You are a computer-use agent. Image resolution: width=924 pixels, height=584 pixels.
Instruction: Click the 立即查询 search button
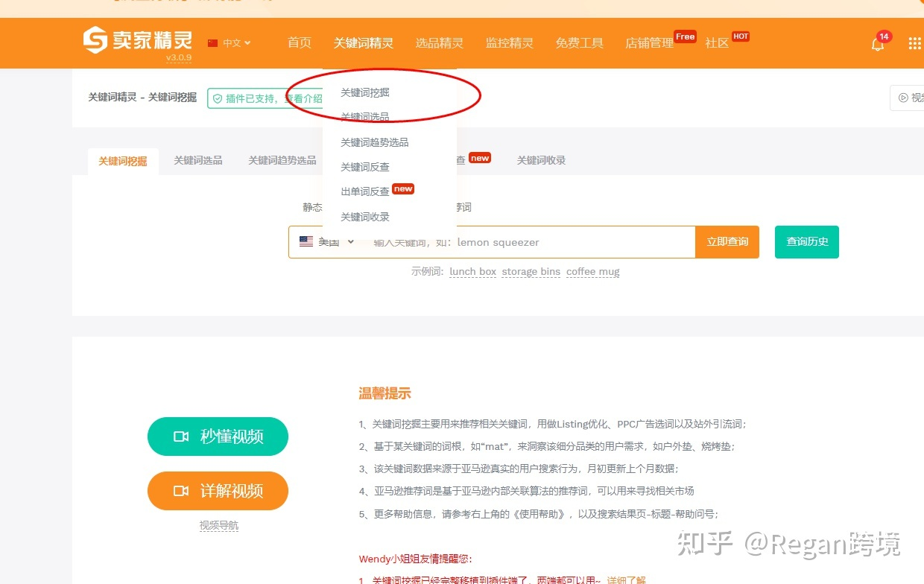pos(727,241)
